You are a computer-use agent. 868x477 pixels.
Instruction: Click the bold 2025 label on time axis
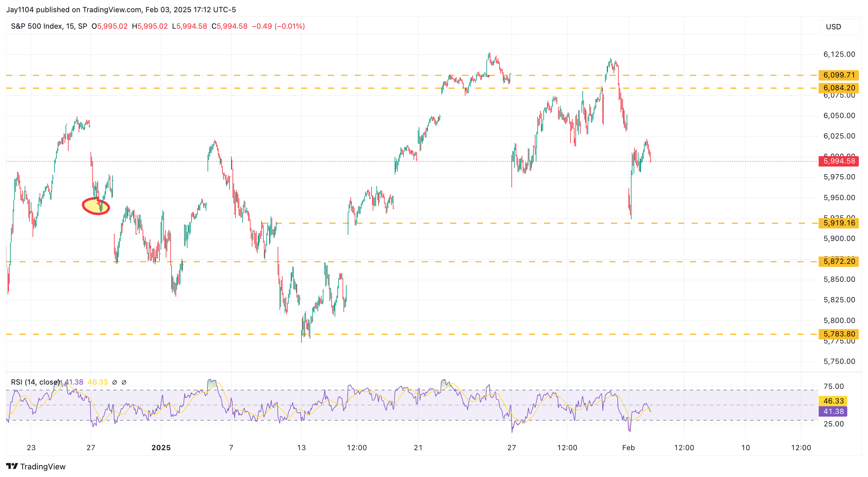click(x=161, y=448)
